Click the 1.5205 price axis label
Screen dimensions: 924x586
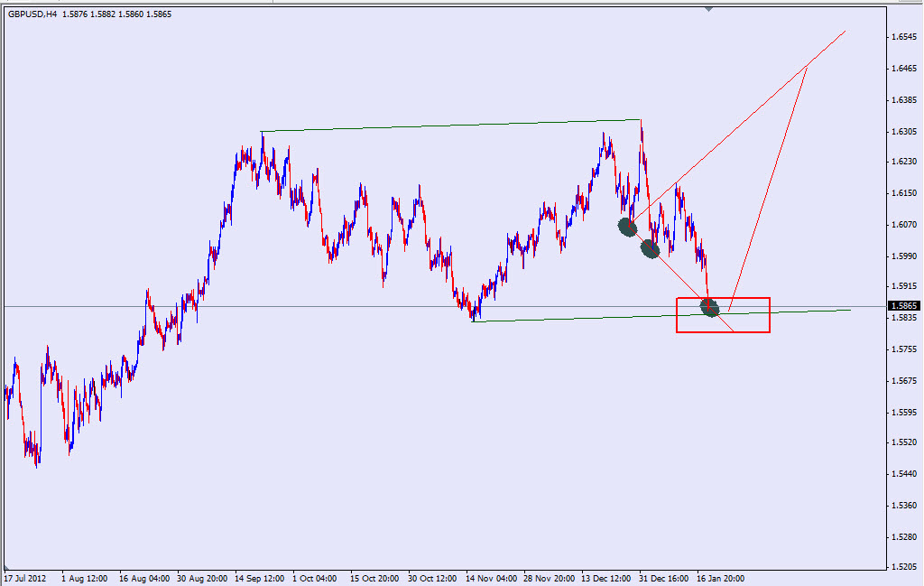[904, 567]
